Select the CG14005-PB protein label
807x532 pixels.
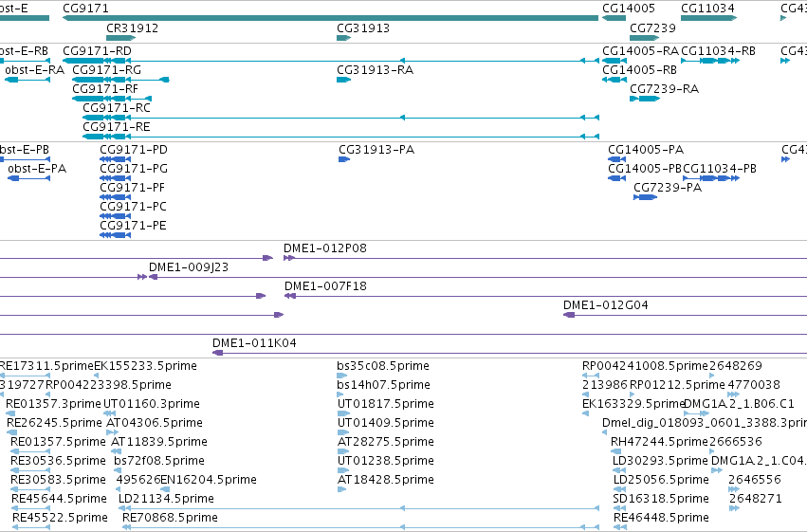(x=645, y=169)
